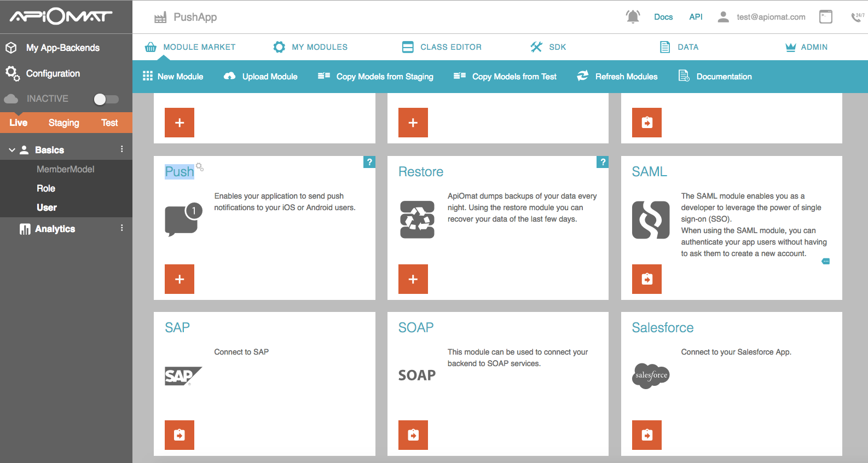Add the Restore module with plus button

point(413,279)
